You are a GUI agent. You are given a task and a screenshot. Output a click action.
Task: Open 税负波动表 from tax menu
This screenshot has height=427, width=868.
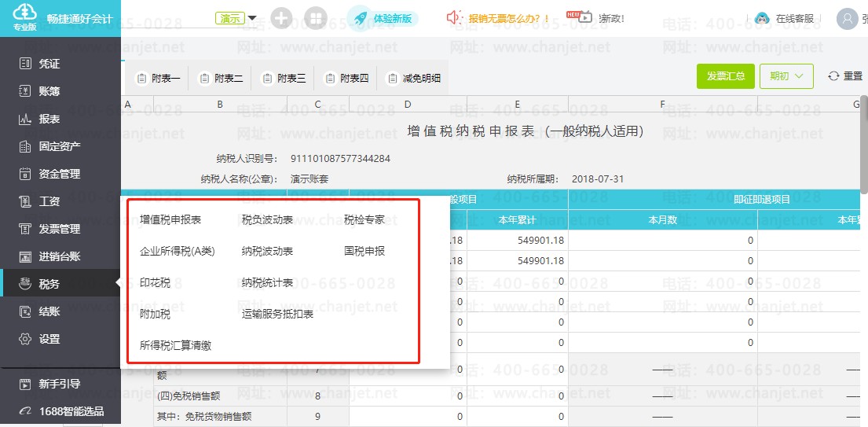(267, 220)
